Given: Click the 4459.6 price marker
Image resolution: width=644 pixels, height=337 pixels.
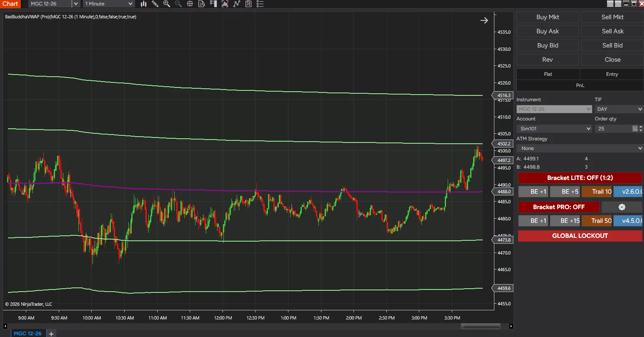Looking at the screenshot, I should [x=503, y=288].
